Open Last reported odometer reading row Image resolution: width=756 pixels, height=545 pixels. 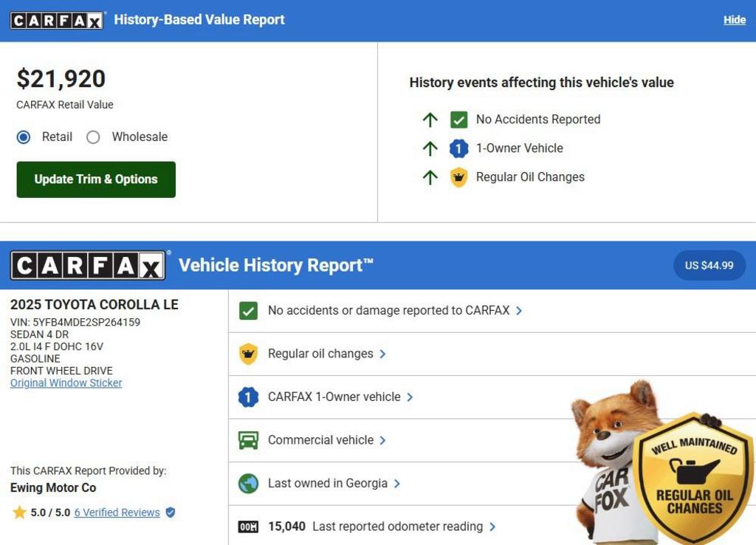(397, 527)
